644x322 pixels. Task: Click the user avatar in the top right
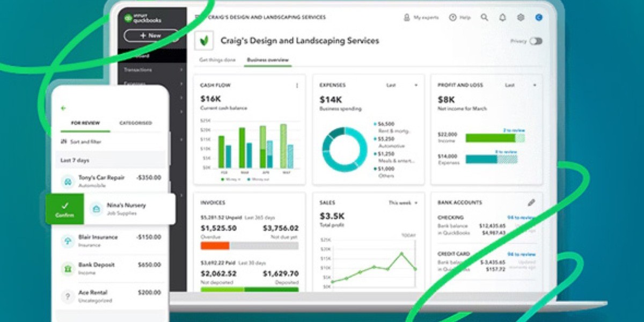click(538, 17)
